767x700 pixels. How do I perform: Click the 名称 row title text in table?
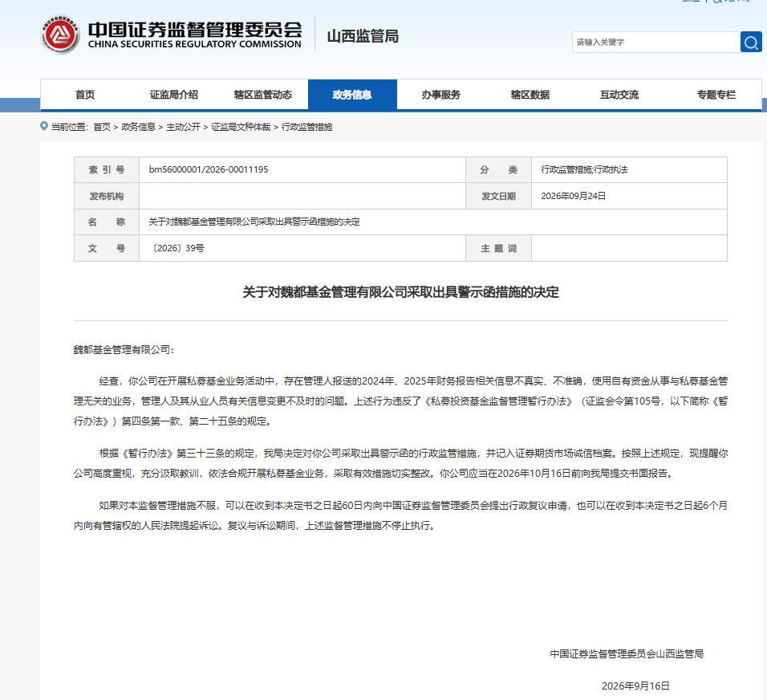tap(254, 222)
